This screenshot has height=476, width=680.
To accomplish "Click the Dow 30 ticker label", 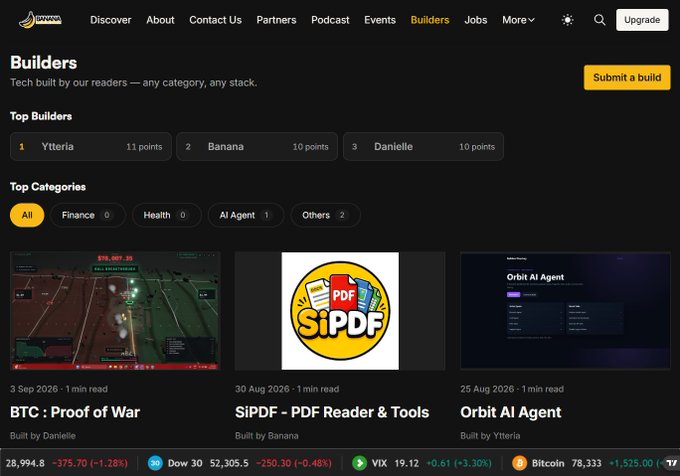I will coord(185,463).
